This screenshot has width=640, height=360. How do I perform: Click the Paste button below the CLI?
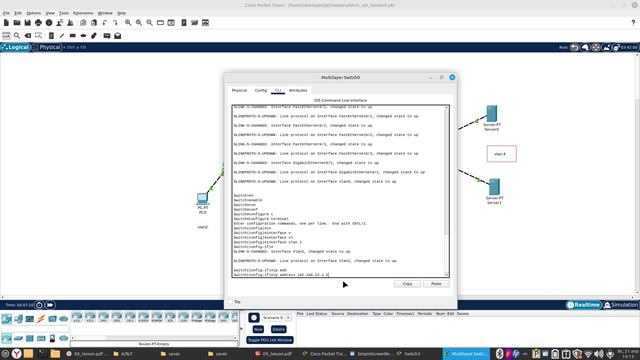tap(436, 284)
